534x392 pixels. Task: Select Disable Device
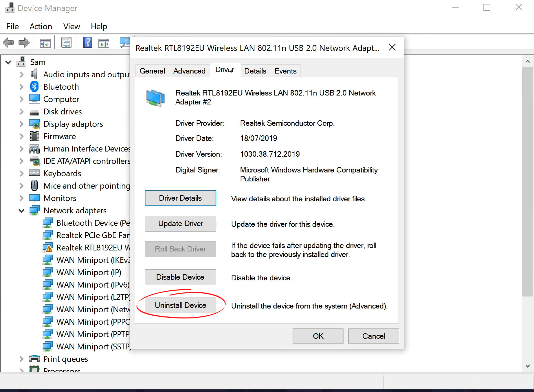click(x=180, y=277)
